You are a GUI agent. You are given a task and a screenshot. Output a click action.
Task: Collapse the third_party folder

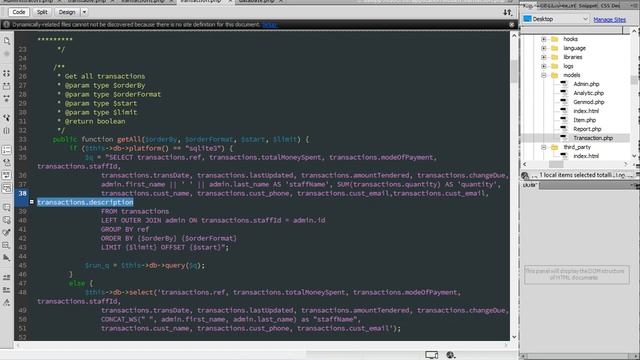point(544,147)
